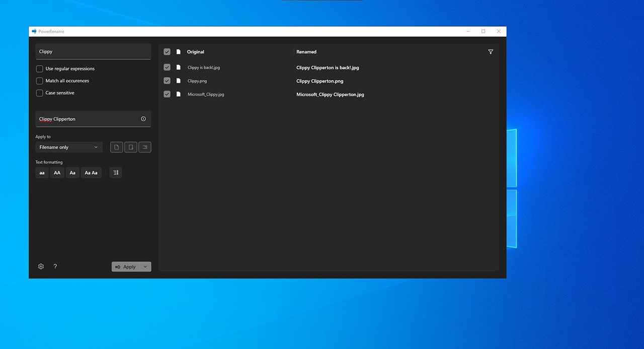This screenshot has width=644, height=349.
Task: Minimize the PowerRename window
Action: 468,31
